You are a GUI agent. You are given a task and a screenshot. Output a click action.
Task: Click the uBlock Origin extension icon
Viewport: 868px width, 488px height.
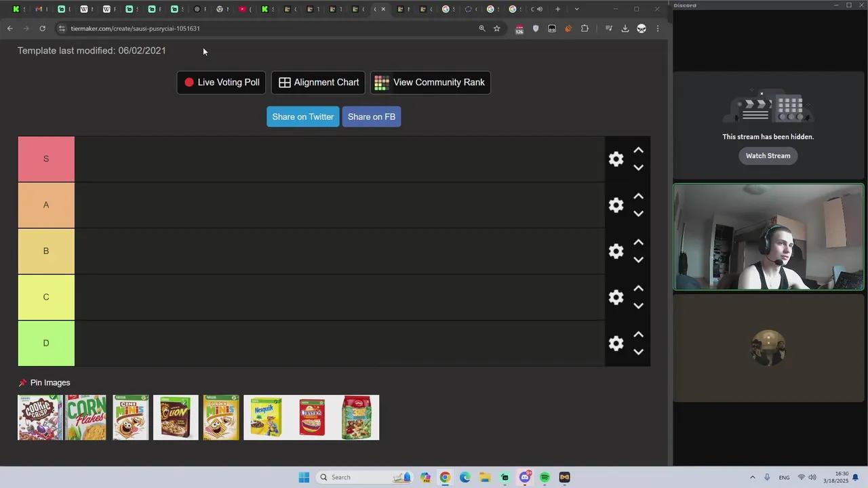coord(519,28)
